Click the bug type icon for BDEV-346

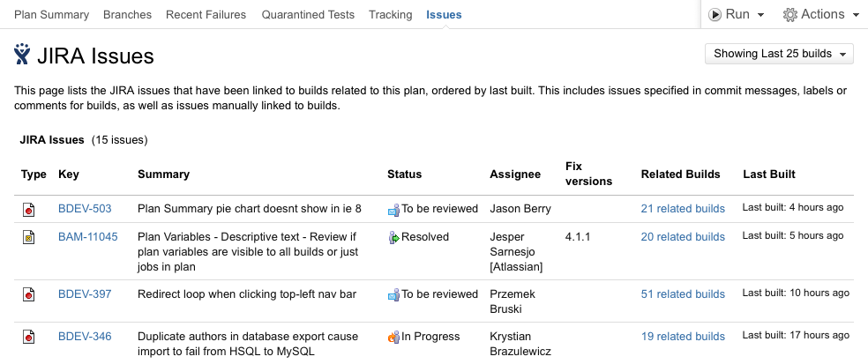coord(29,337)
